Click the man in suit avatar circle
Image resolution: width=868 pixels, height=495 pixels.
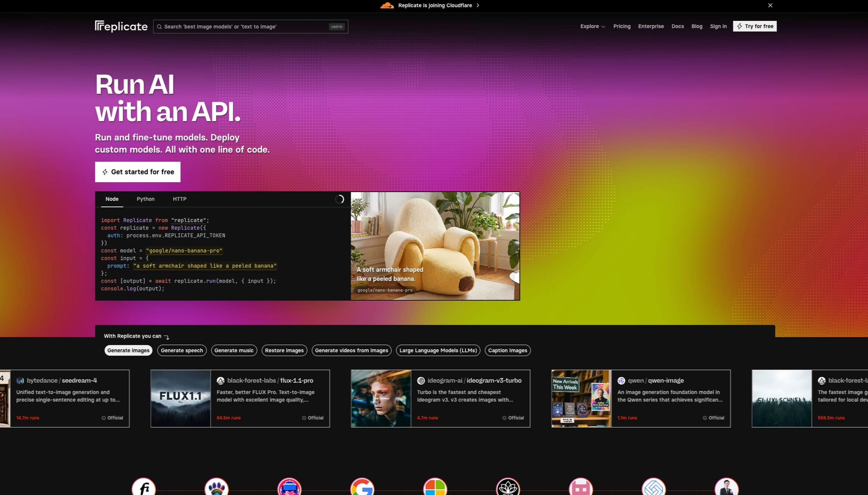pyautogui.click(x=726, y=487)
